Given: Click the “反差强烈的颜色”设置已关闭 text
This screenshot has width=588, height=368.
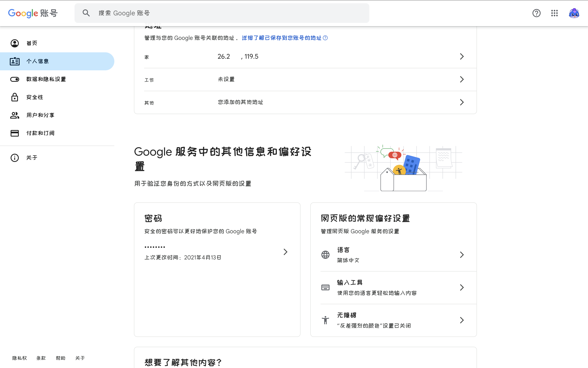Looking at the screenshot, I should 374,326.
